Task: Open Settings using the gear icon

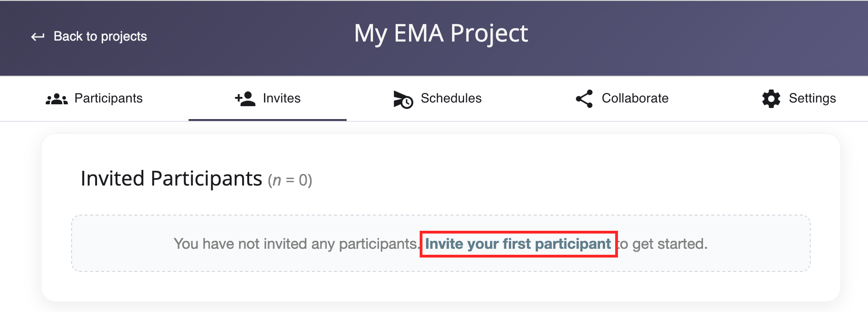Action: click(772, 98)
